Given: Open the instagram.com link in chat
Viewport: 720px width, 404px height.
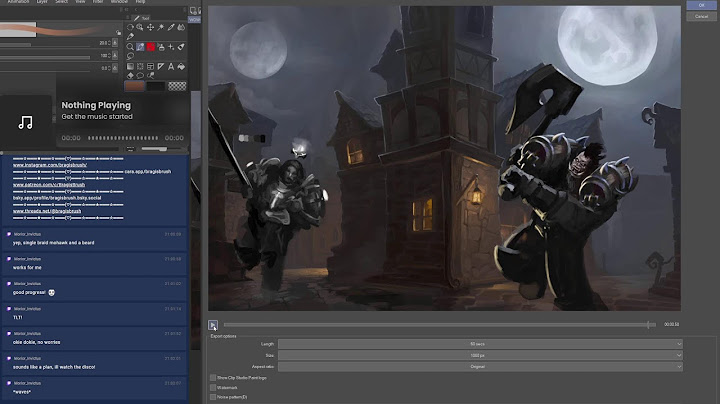Looking at the screenshot, I should click(x=50, y=165).
